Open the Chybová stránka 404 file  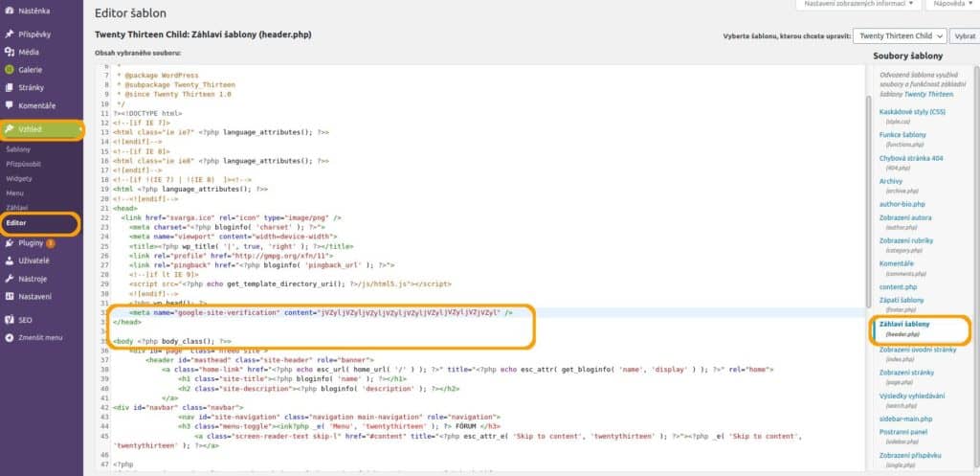911,158
